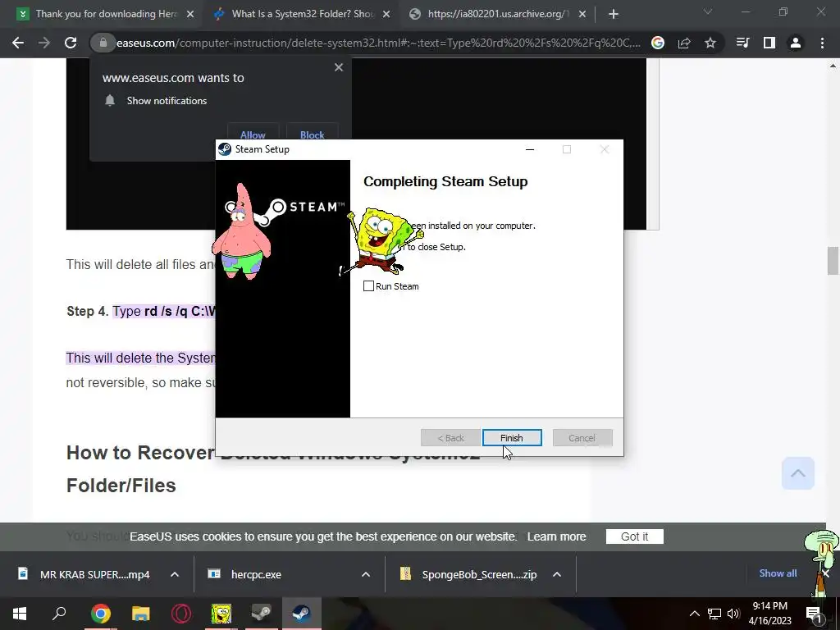This screenshot has width=840, height=630.
Task: Close the downloads bar
Action: (x=825, y=573)
